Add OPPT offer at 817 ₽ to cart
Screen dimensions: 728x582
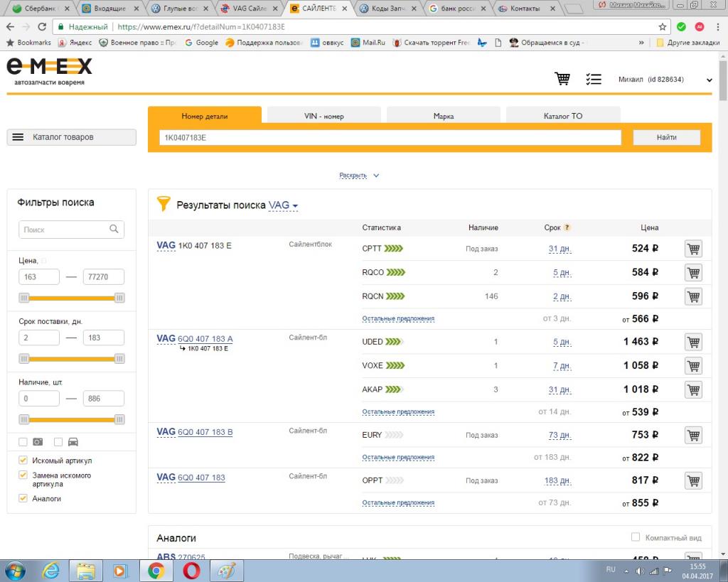point(693,481)
